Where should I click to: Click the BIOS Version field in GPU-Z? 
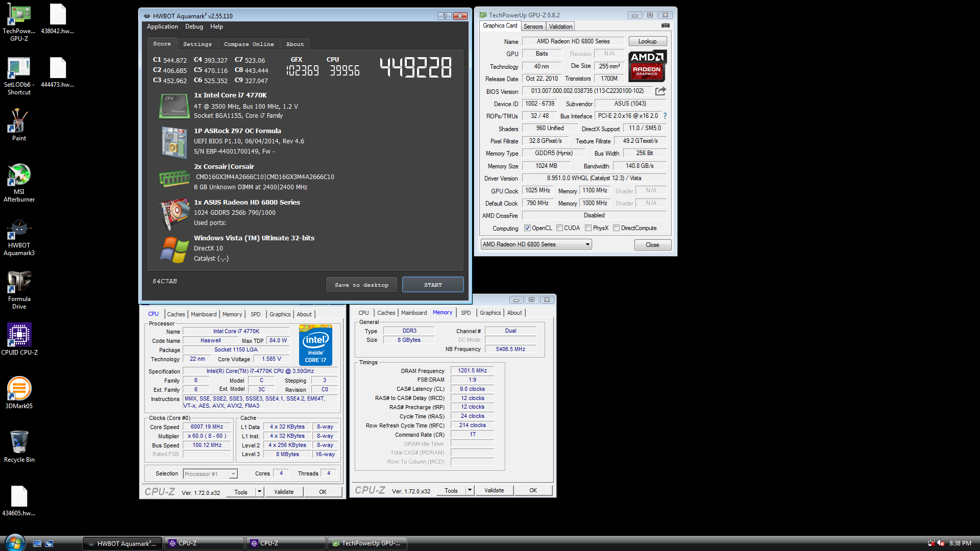click(587, 91)
